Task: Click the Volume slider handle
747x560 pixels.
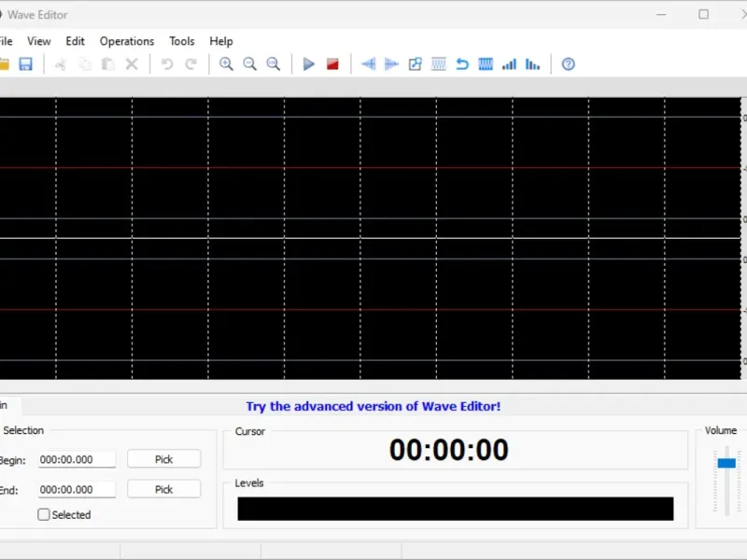Action: click(x=726, y=463)
